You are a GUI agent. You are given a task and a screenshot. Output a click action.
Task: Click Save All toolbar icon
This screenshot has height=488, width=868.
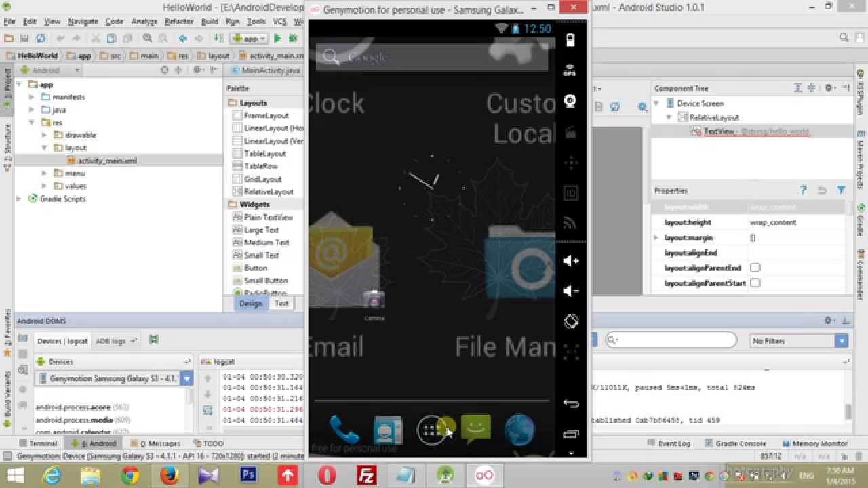(x=24, y=39)
